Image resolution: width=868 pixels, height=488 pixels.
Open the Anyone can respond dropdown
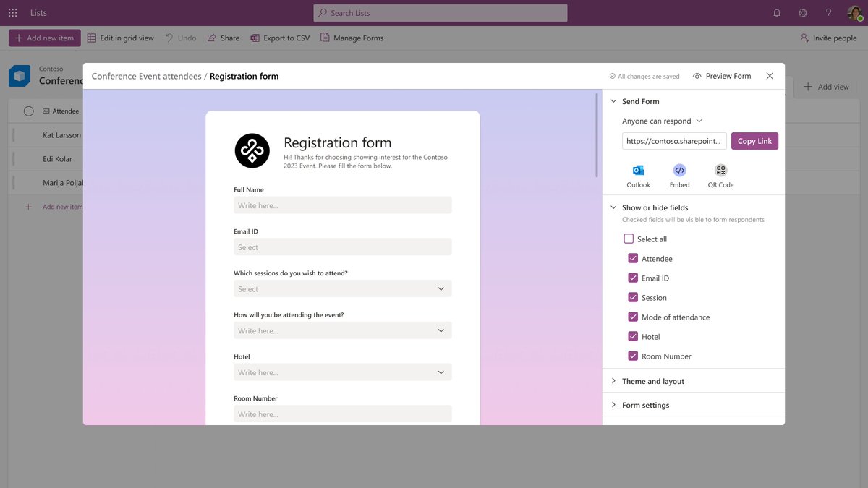(660, 121)
